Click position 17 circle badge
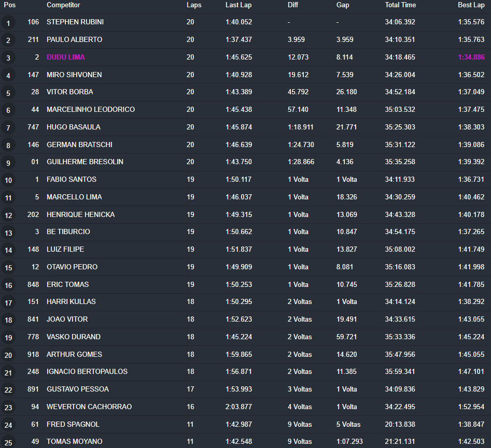 click(x=8, y=302)
